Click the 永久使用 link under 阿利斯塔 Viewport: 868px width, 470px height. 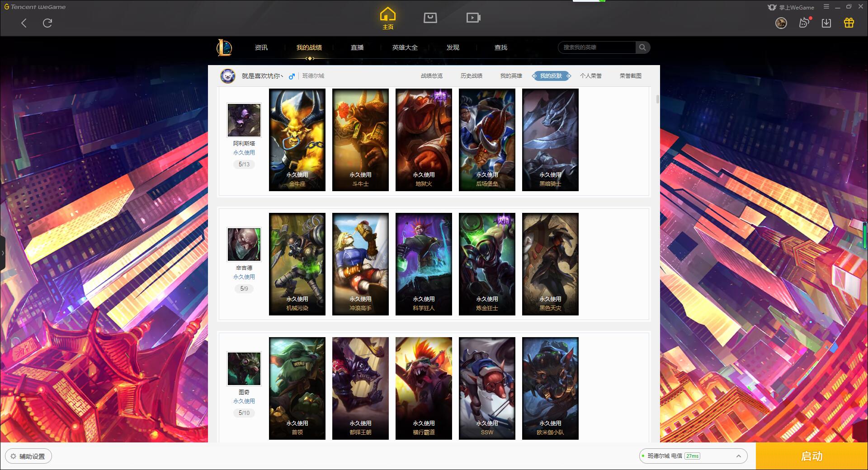[244, 153]
